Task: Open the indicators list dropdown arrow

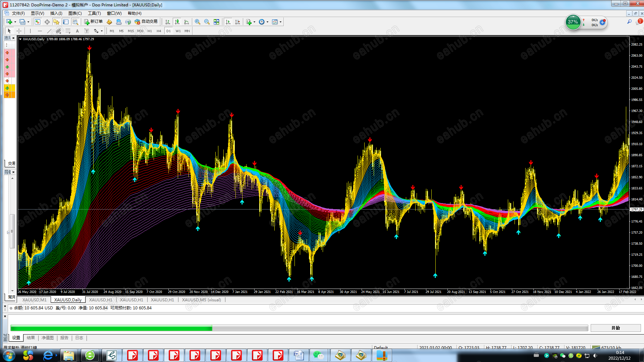Action: pos(255,22)
